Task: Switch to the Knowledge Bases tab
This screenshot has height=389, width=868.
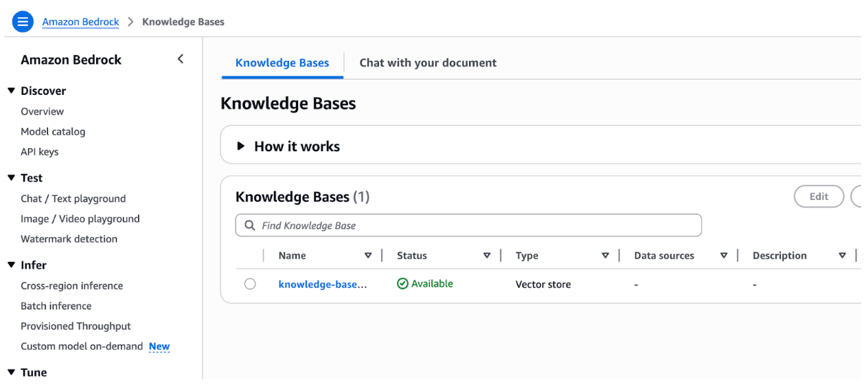Action: 282,63
